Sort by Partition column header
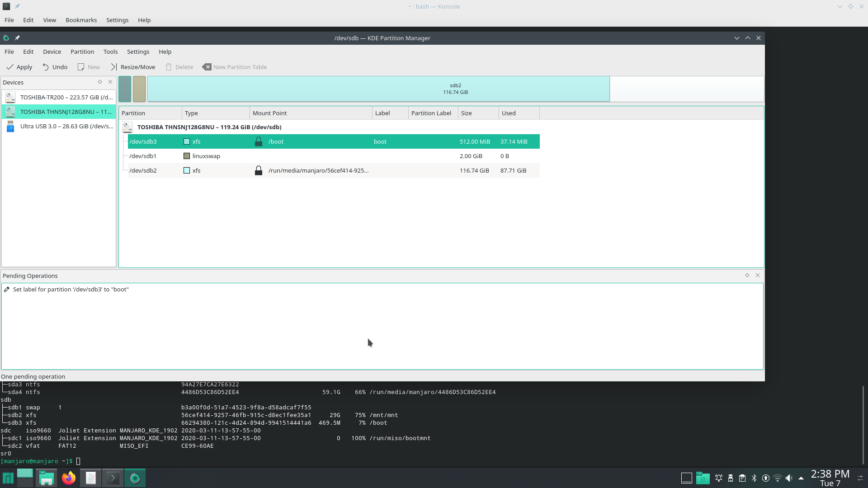 150,113
